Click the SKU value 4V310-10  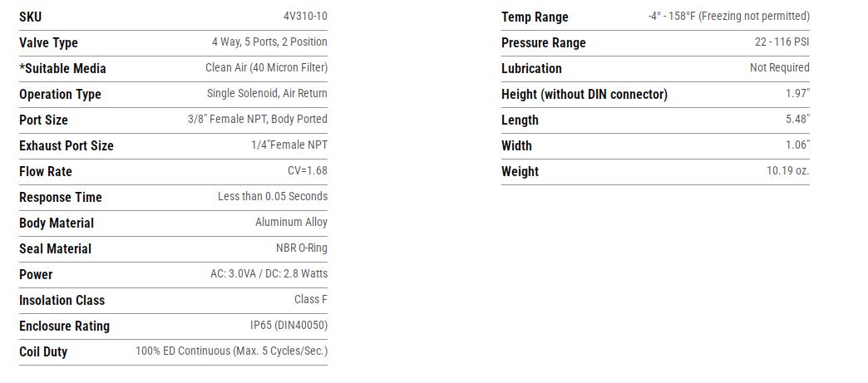click(305, 17)
